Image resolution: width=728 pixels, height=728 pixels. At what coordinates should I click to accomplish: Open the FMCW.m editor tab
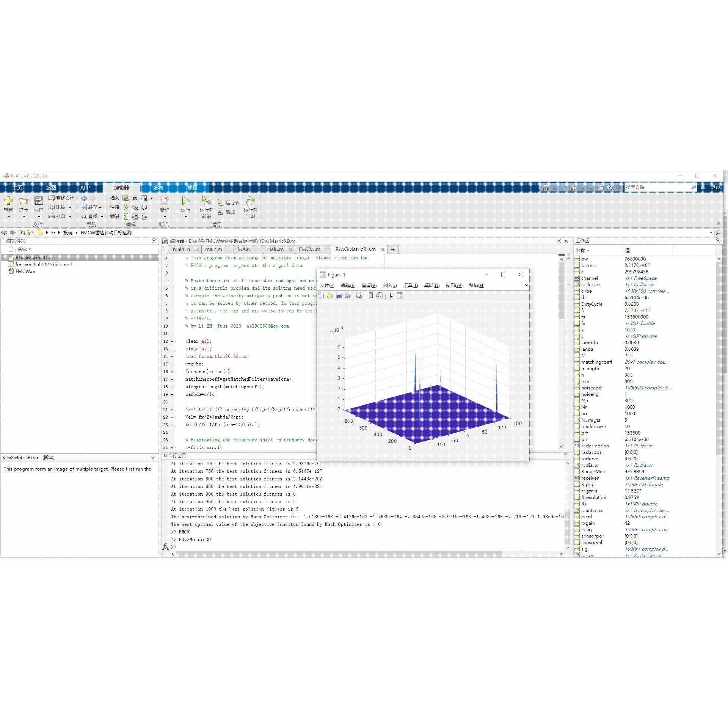[x=309, y=249]
